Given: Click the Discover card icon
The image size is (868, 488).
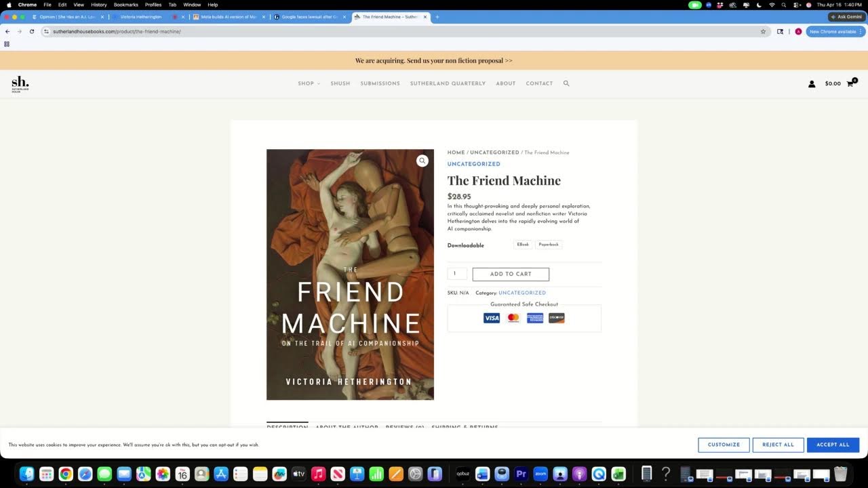Looking at the screenshot, I should [557, 318].
